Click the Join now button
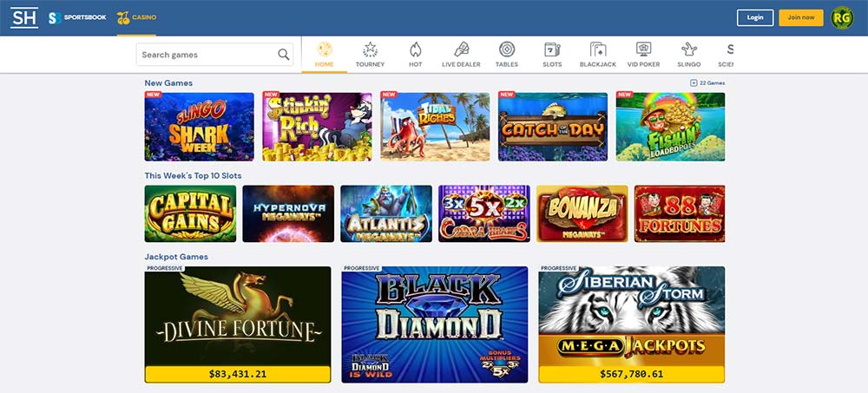This screenshot has height=393, width=868. [801, 17]
